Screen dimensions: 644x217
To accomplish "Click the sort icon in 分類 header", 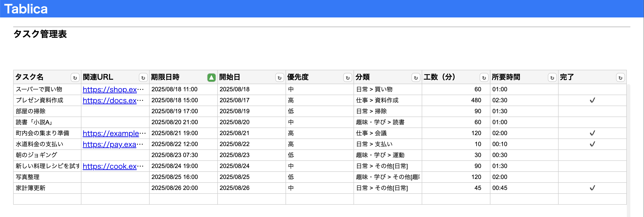I will [x=415, y=78].
